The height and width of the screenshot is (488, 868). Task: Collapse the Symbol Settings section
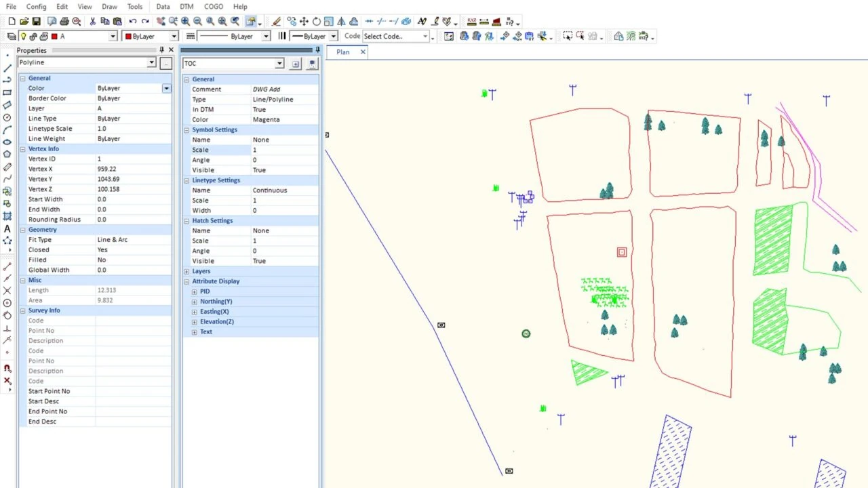(x=186, y=129)
